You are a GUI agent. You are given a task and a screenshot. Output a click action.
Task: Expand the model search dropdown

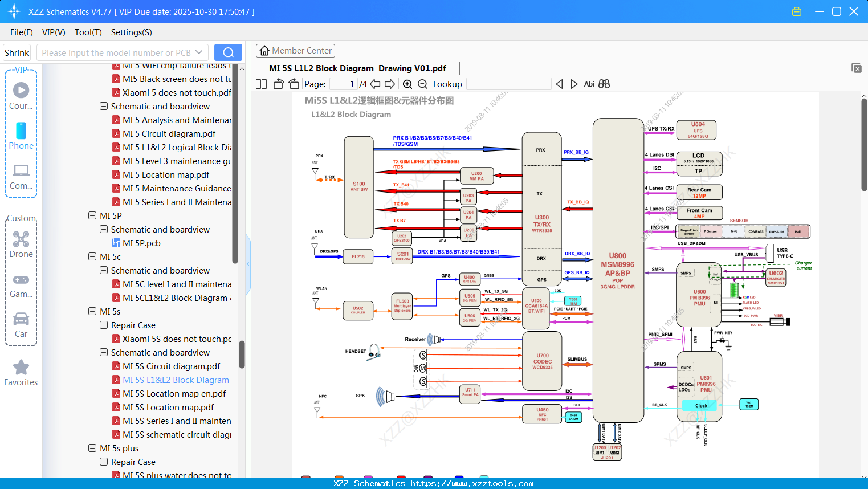pos(198,52)
